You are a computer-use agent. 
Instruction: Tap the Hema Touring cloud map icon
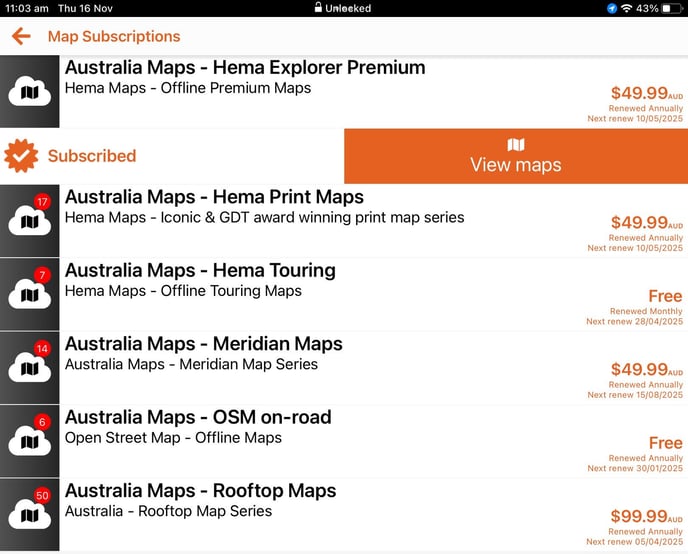(x=29, y=294)
